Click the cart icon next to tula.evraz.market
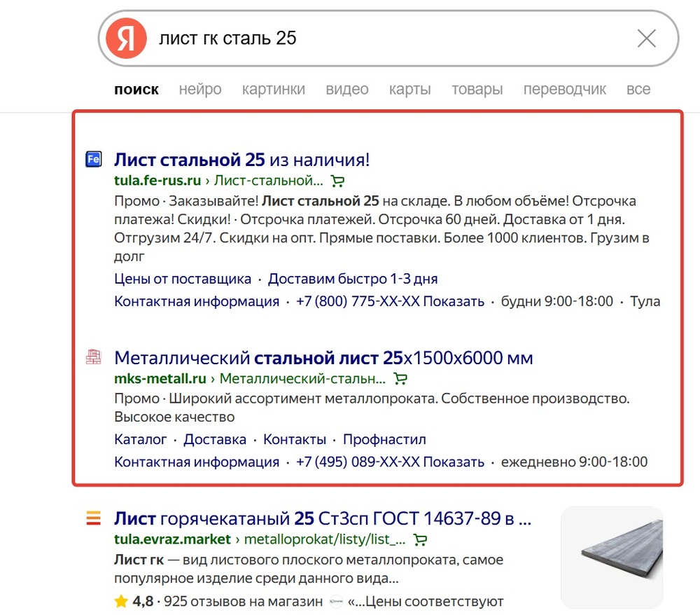 tap(419, 540)
